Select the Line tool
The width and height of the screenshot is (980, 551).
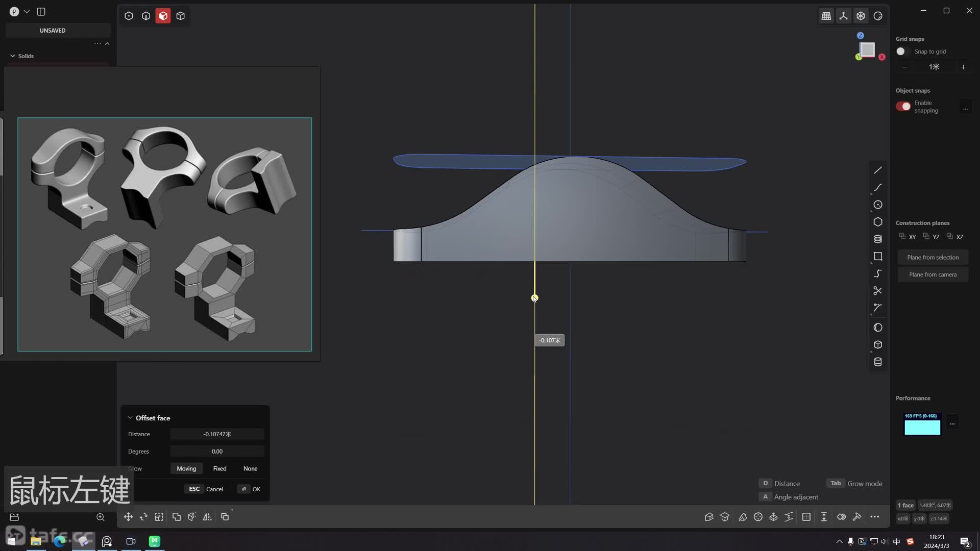coord(878,170)
